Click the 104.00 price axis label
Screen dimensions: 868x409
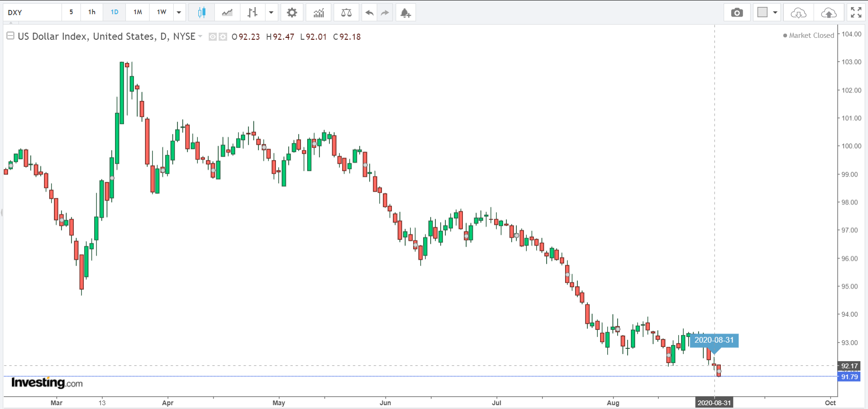point(851,34)
